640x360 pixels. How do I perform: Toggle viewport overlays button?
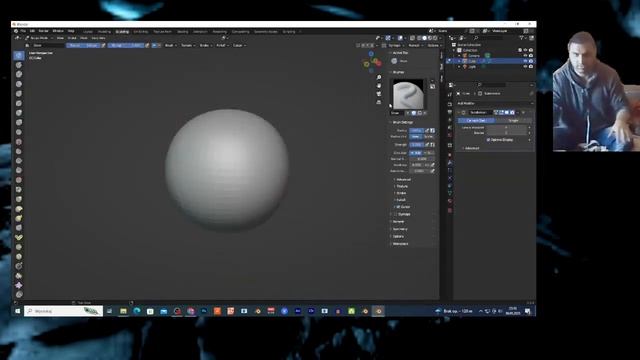click(400, 38)
